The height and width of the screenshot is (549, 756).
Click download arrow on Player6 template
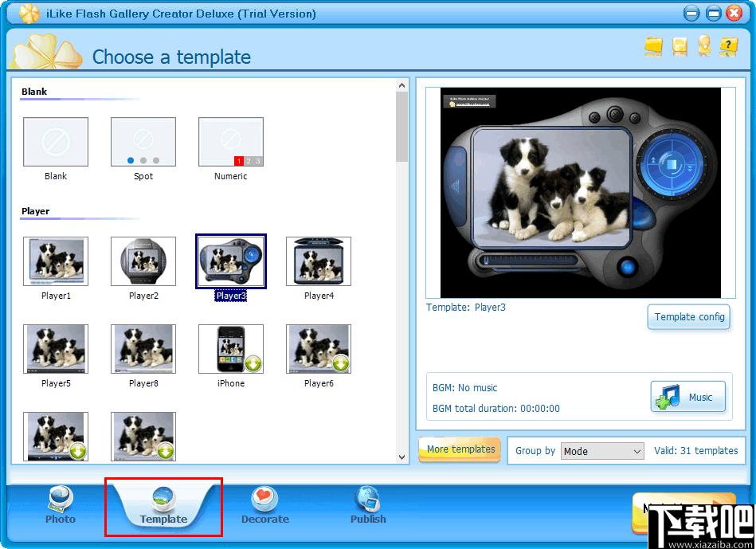[x=341, y=363]
